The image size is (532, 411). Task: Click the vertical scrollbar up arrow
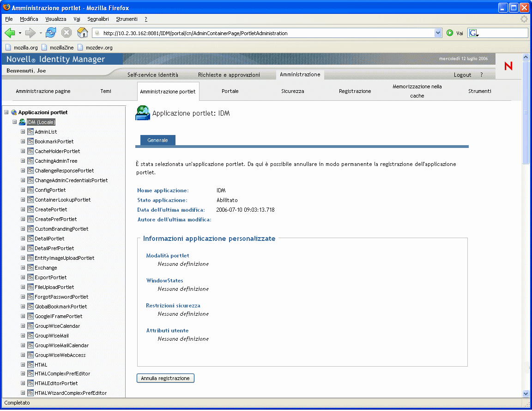coord(526,57)
